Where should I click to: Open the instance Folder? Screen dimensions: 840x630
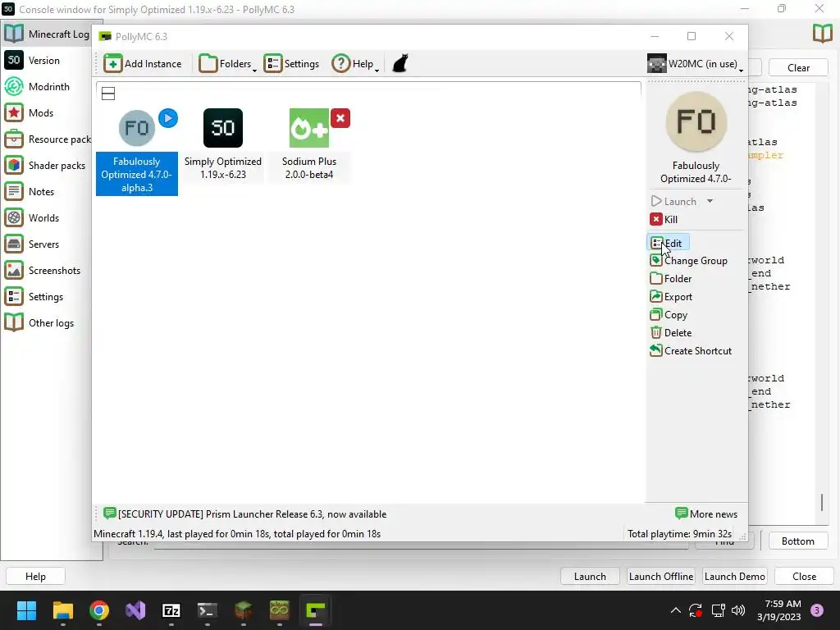671,279
